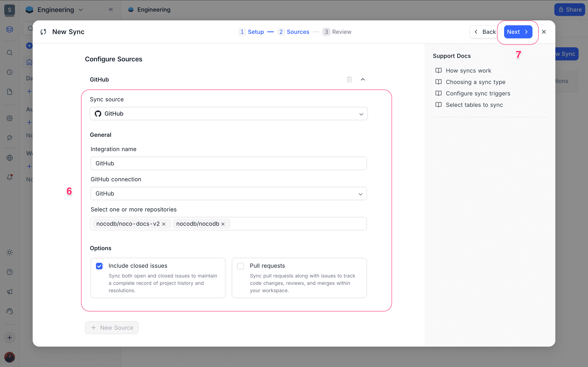Click the megaphone announcements icon

[9, 292]
